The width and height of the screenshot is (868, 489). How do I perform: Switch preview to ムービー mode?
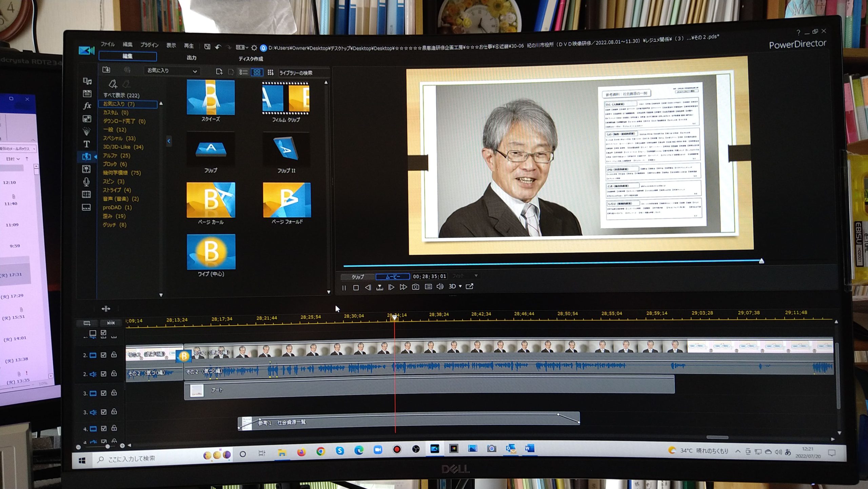pyautogui.click(x=393, y=277)
